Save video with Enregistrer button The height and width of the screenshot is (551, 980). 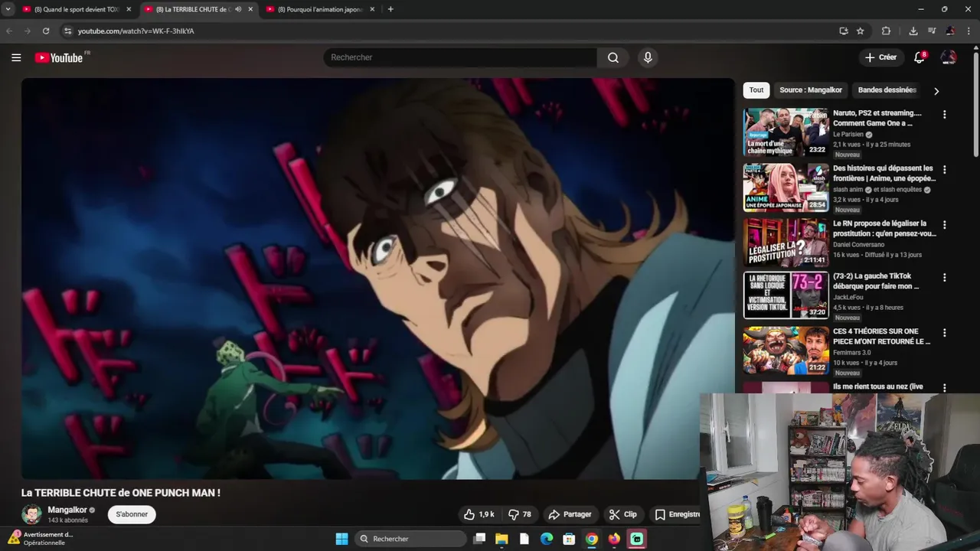pyautogui.click(x=677, y=514)
